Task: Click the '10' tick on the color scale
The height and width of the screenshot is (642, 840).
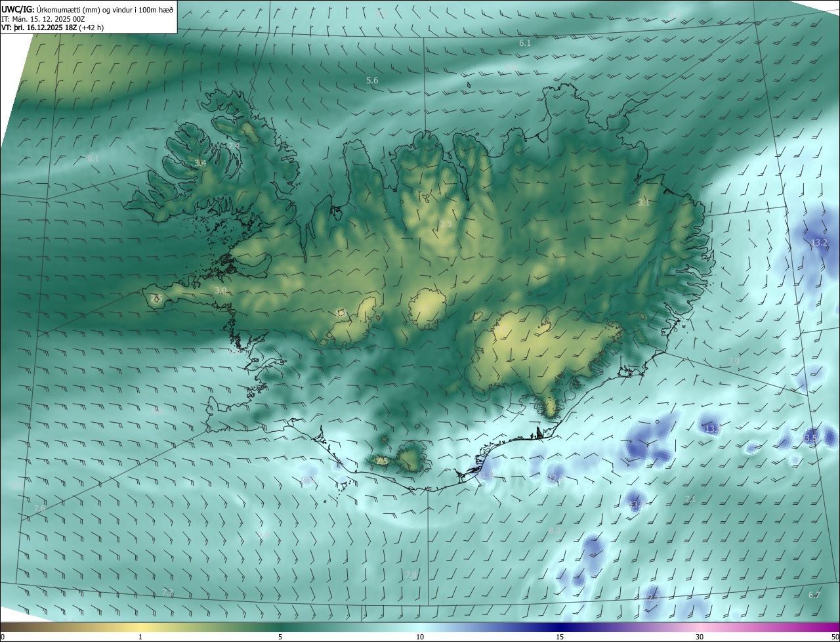Action: [x=420, y=637]
